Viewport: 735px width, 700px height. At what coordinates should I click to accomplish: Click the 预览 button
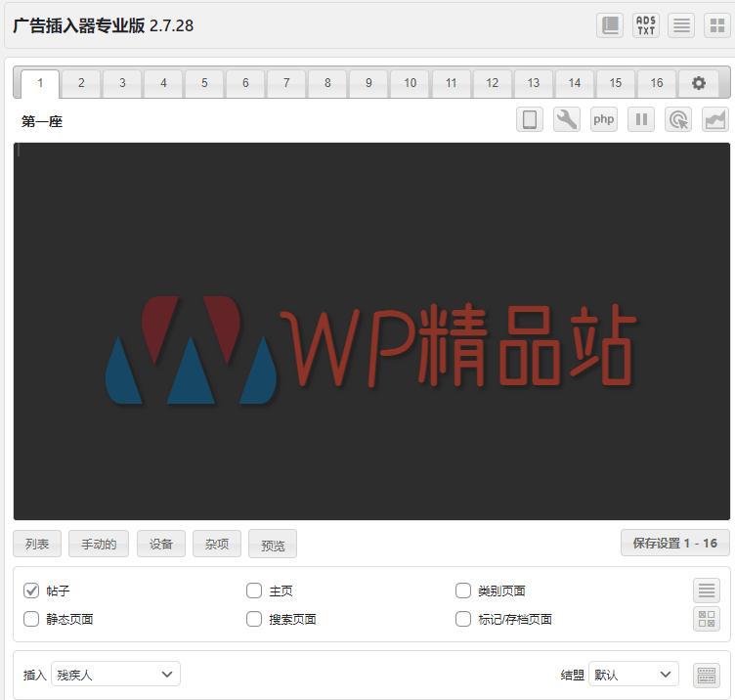273,544
